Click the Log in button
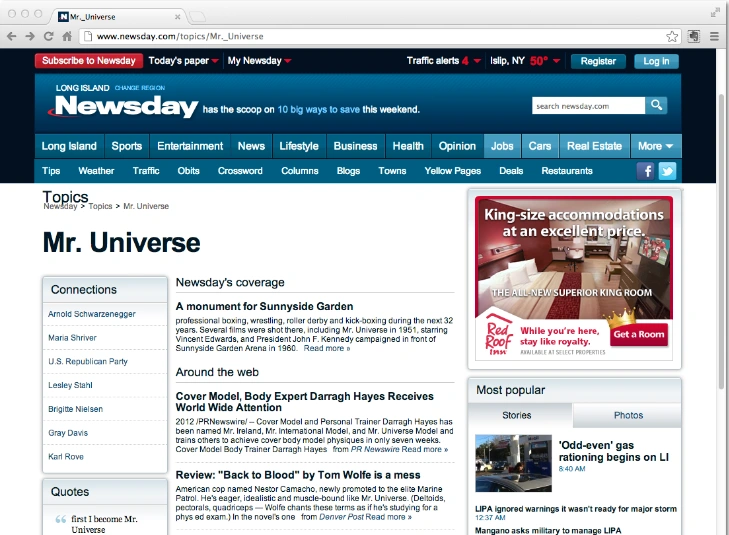 656,61
